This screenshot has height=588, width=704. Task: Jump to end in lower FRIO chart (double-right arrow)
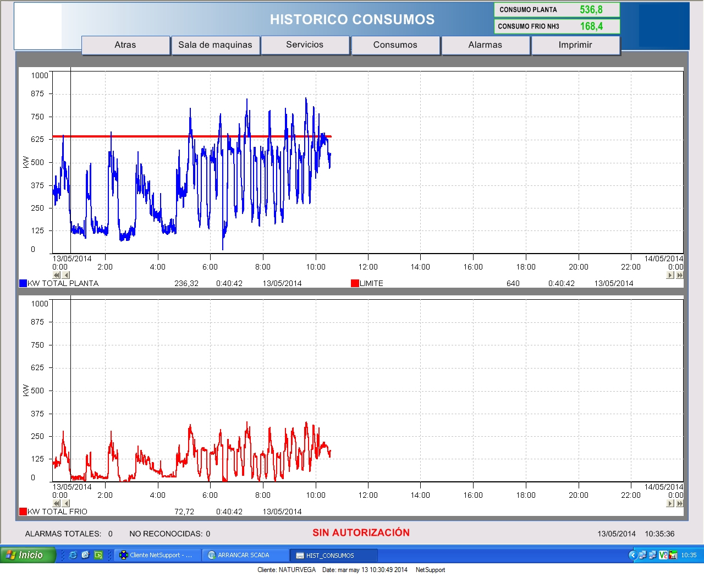pyautogui.click(x=680, y=503)
